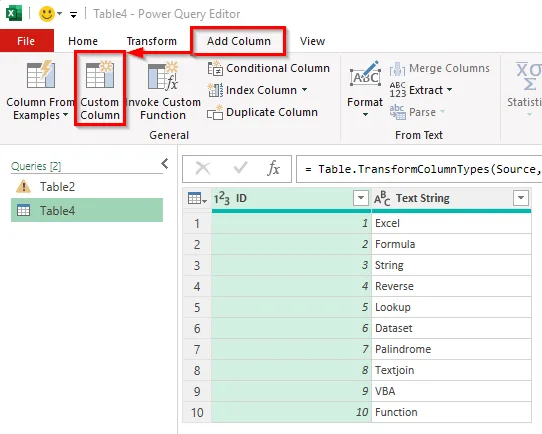The image size is (542, 434).
Task: Click the Excel application icon
Action: click(x=14, y=13)
